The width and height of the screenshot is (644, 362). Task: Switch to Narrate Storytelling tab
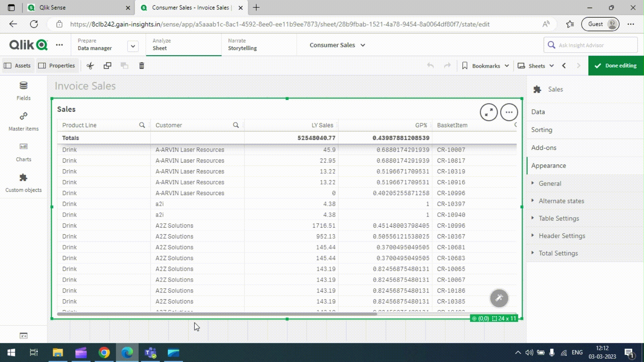[x=259, y=45]
